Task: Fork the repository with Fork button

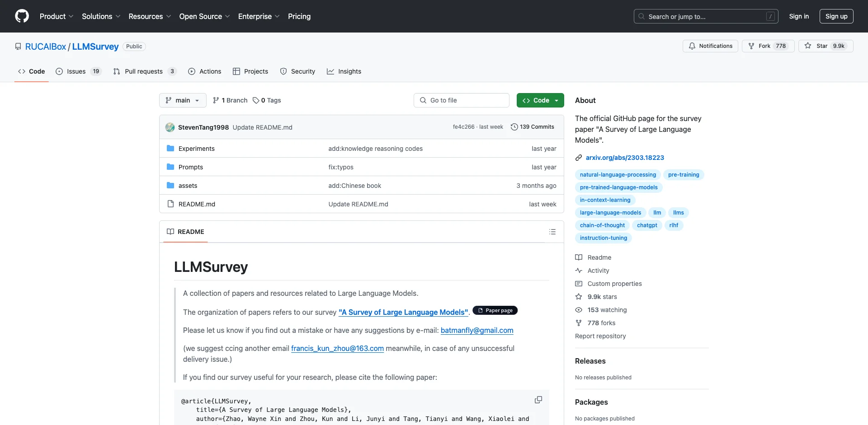Action: (768, 46)
